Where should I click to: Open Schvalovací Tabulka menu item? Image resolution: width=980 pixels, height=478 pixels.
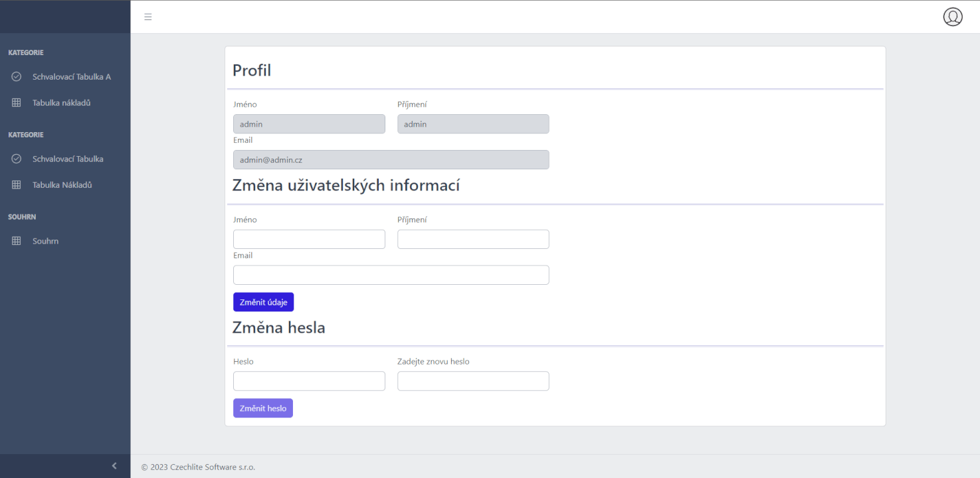(65, 159)
